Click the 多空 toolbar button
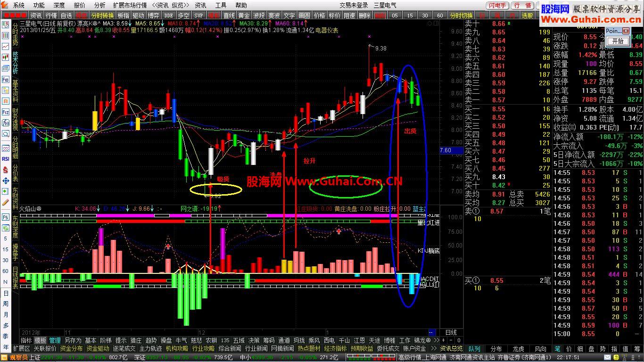The image size is (644, 362). point(183,15)
